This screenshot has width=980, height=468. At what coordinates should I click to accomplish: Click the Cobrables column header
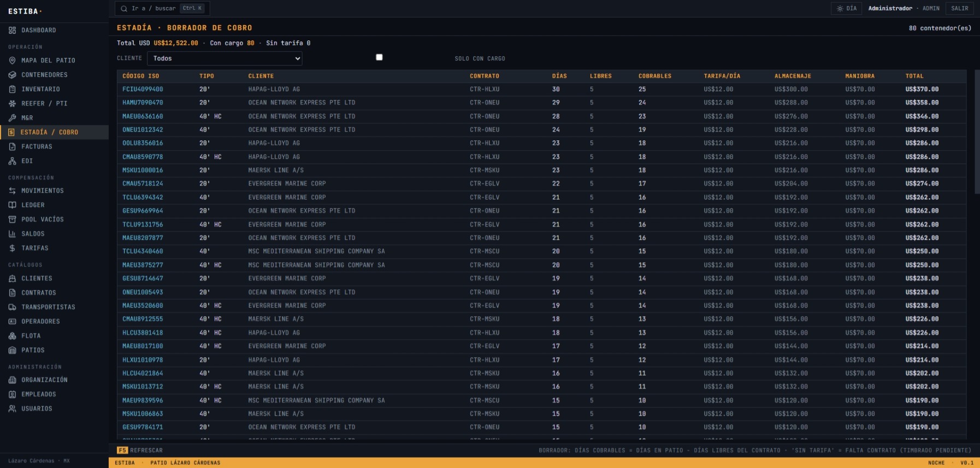(655, 76)
